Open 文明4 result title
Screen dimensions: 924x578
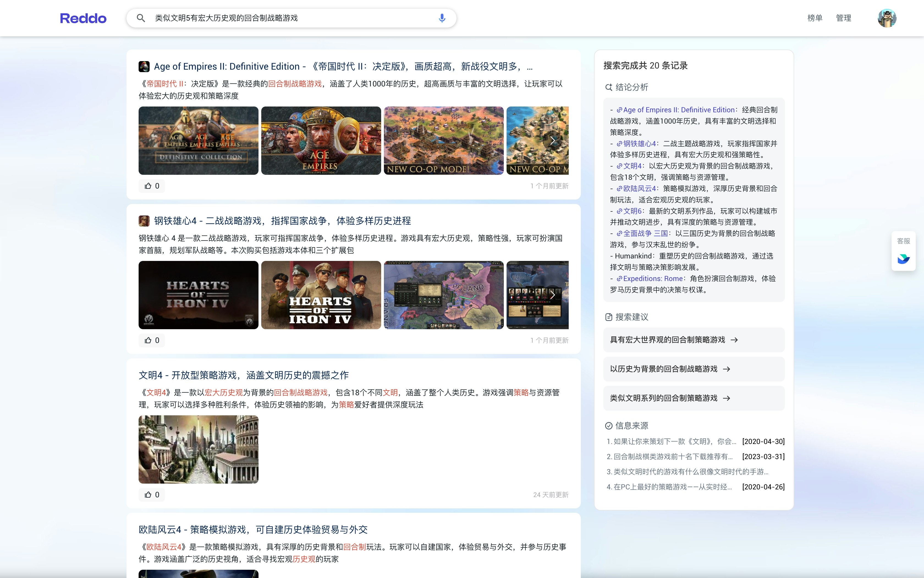pos(244,375)
